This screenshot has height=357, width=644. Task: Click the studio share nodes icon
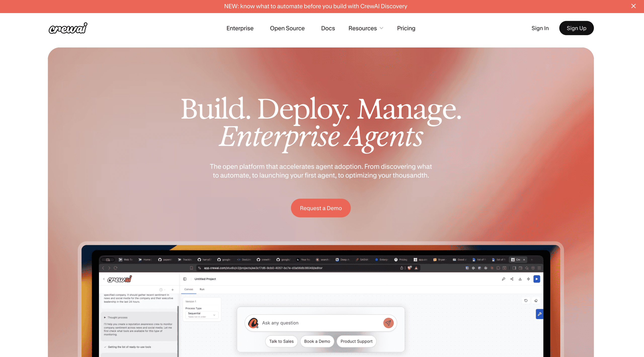coord(512,279)
